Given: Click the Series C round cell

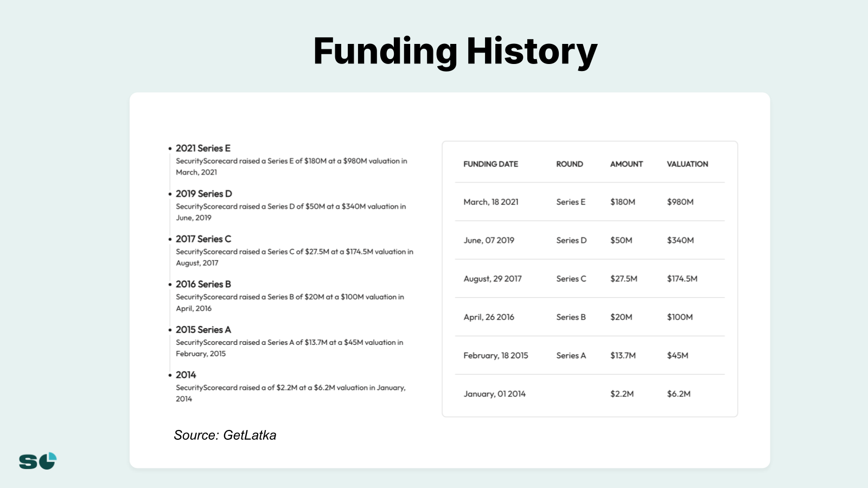Looking at the screenshot, I should pyautogui.click(x=571, y=279).
